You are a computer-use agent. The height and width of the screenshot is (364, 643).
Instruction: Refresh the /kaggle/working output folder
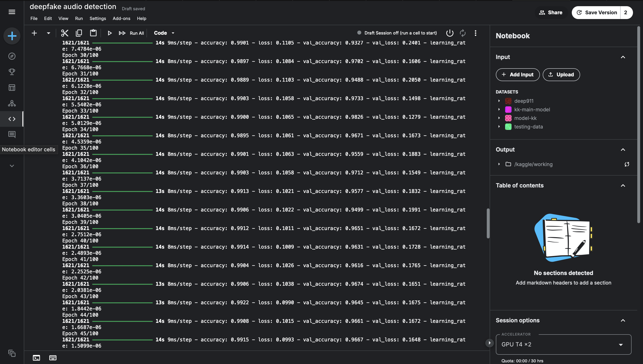627,164
